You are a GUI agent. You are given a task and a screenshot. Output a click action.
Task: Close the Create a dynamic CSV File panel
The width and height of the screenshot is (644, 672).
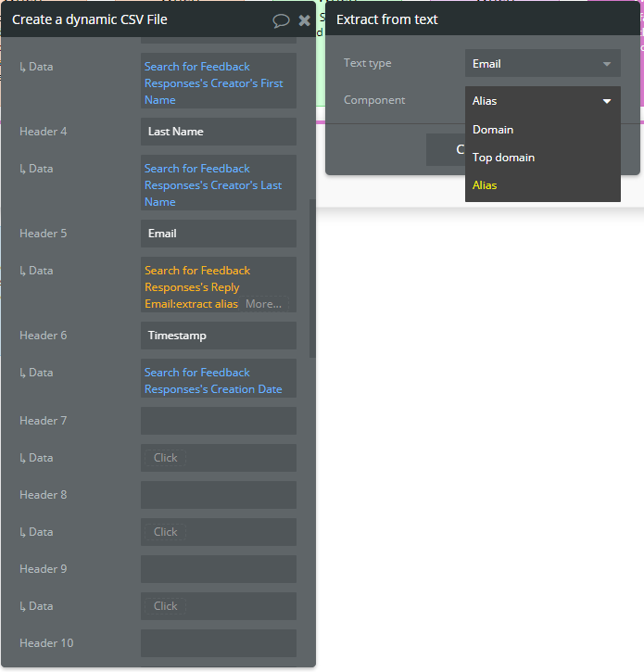[x=304, y=20]
